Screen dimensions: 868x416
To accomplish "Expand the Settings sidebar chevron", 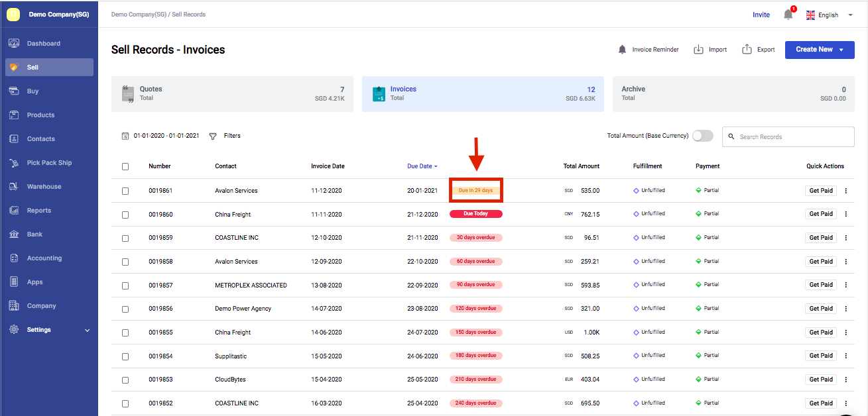I will (x=88, y=330).
